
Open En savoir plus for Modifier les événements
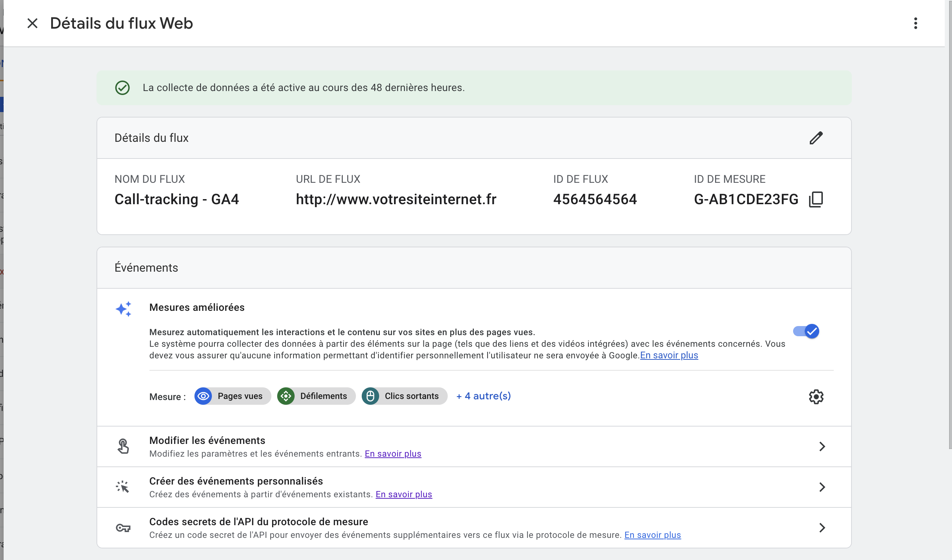tap(393, 453)
